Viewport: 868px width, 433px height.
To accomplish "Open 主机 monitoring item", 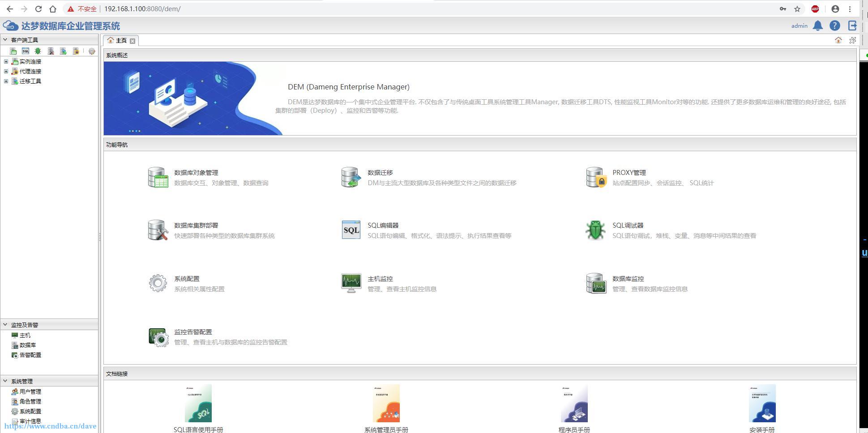I will [25, 335].
